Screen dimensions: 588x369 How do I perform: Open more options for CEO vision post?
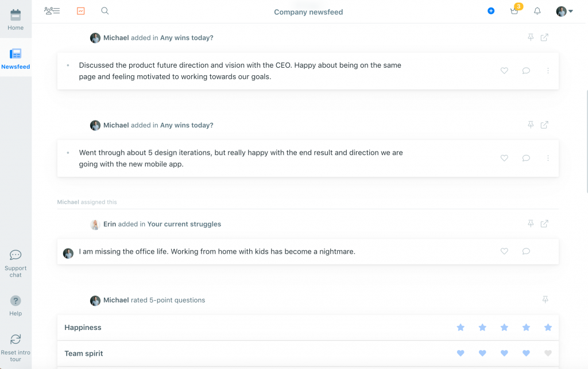[x=548, y=71]
